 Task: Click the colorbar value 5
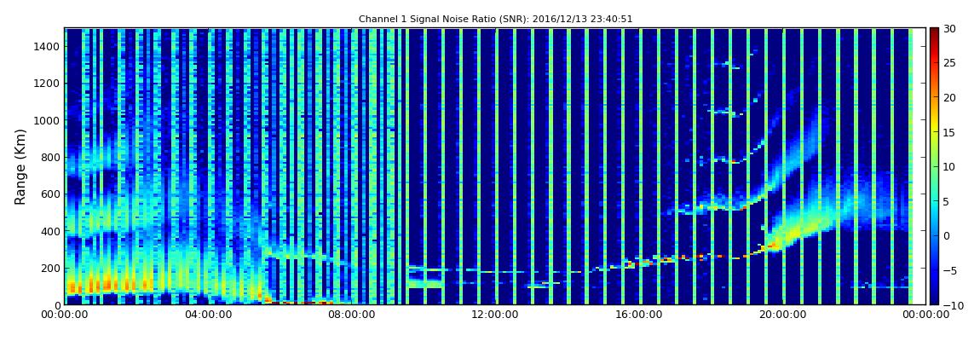(946, 201)
